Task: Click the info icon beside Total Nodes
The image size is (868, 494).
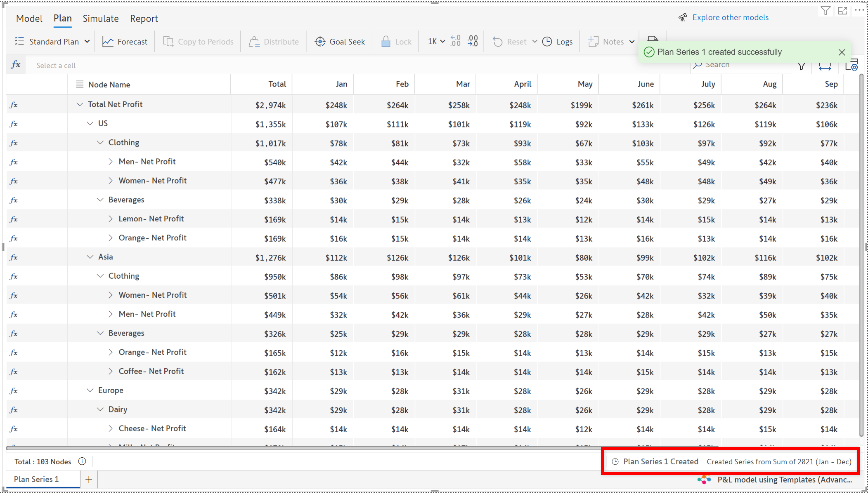Action: 82,461
